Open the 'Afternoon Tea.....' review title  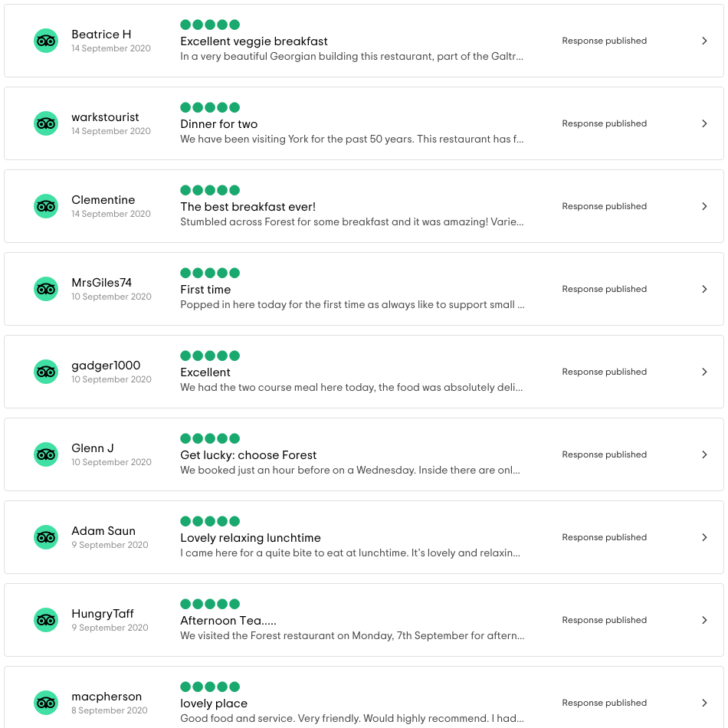(x=228, y=621)
